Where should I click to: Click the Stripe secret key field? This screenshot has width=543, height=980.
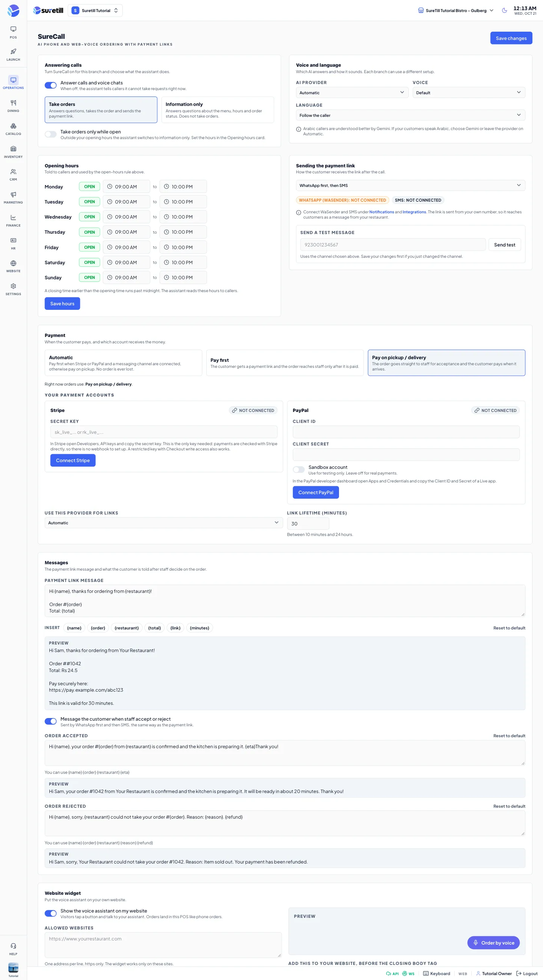[164, 432]
